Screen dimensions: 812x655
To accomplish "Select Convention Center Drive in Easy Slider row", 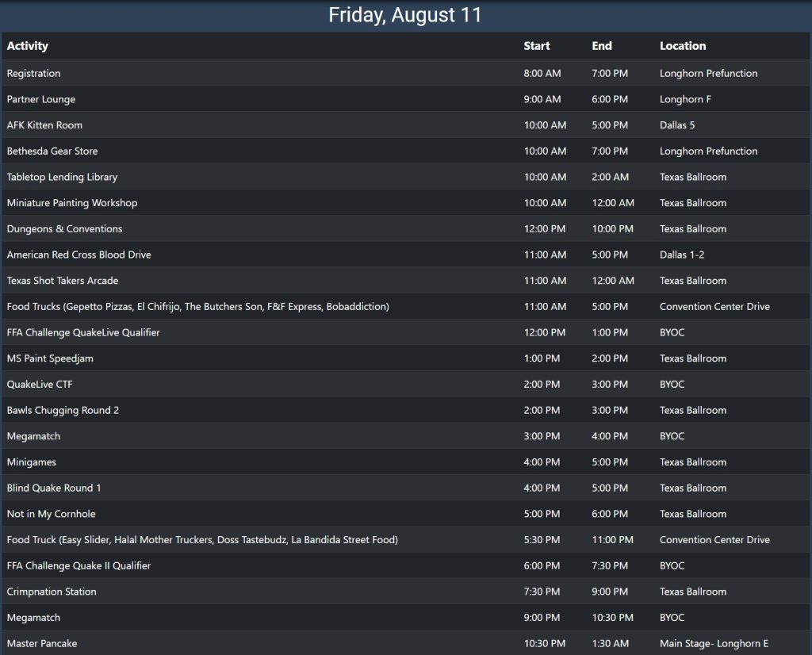I will coord(714,539).
